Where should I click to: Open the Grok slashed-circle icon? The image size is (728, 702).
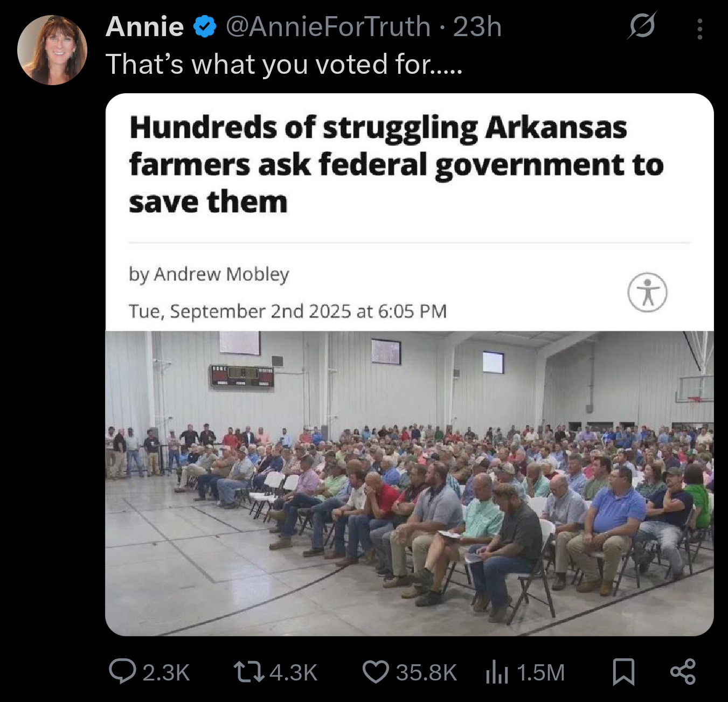pos(641,25)
